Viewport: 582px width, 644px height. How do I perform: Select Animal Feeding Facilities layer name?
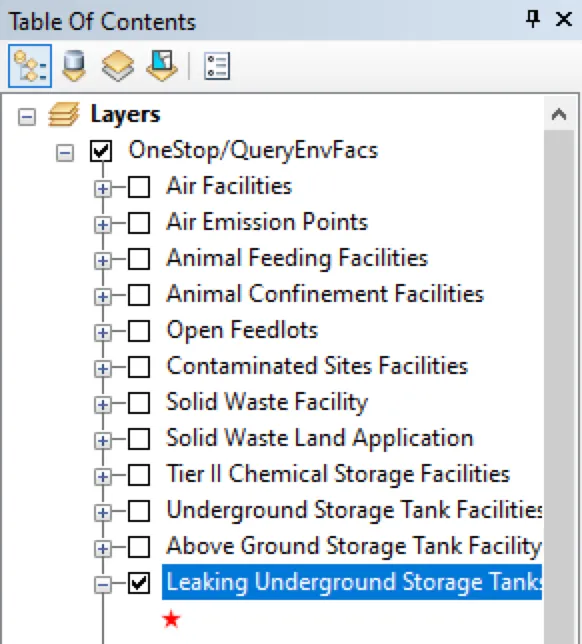point(297,258)
